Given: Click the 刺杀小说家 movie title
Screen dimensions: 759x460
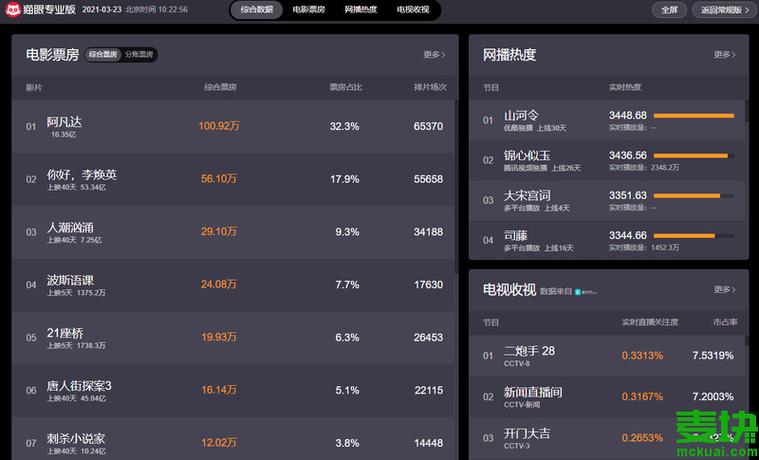Looking at the screenshot, I should coord(76,439).
